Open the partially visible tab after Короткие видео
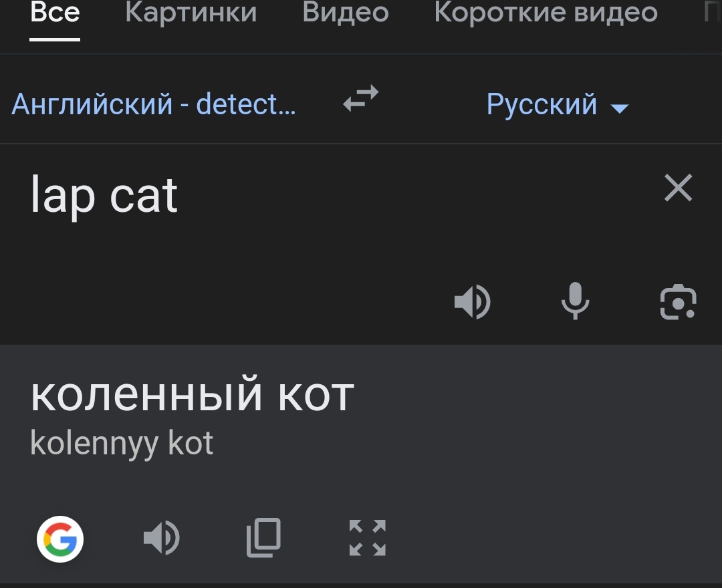The height and width of the screenshot is (588, 722). point(713,13)
